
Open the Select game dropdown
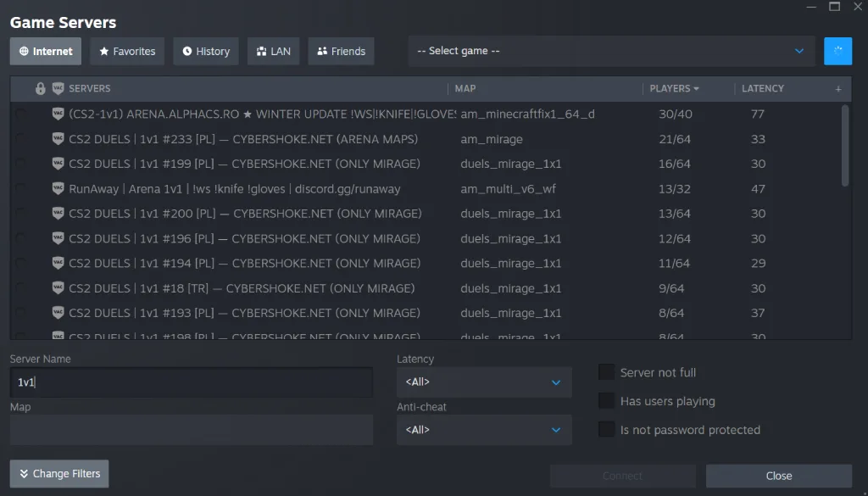tap(612, 51)
